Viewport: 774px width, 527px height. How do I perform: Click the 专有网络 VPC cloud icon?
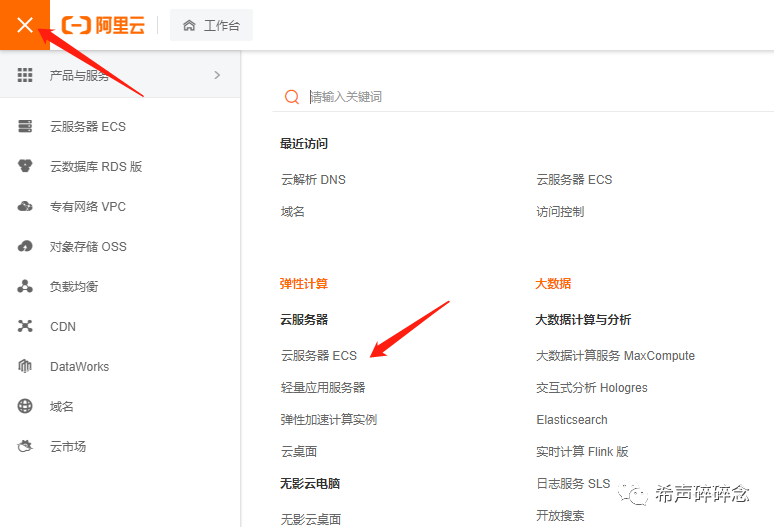pos(25,206)
